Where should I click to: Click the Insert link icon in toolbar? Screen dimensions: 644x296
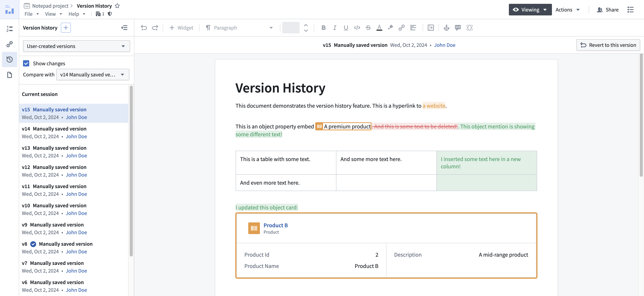[401, 28]
